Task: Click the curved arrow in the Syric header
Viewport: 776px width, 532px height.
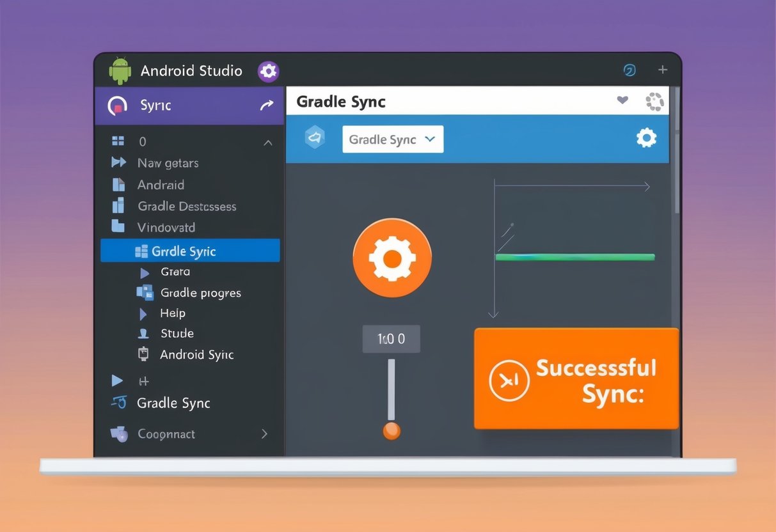Action: [x=267, y=106]
